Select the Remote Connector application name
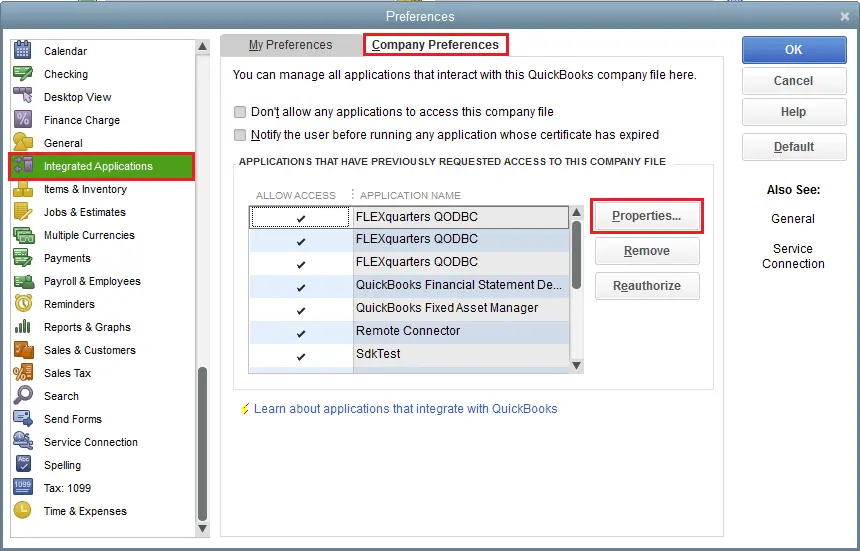Viewport: 860px width, 551px height. tap(408, 331)
